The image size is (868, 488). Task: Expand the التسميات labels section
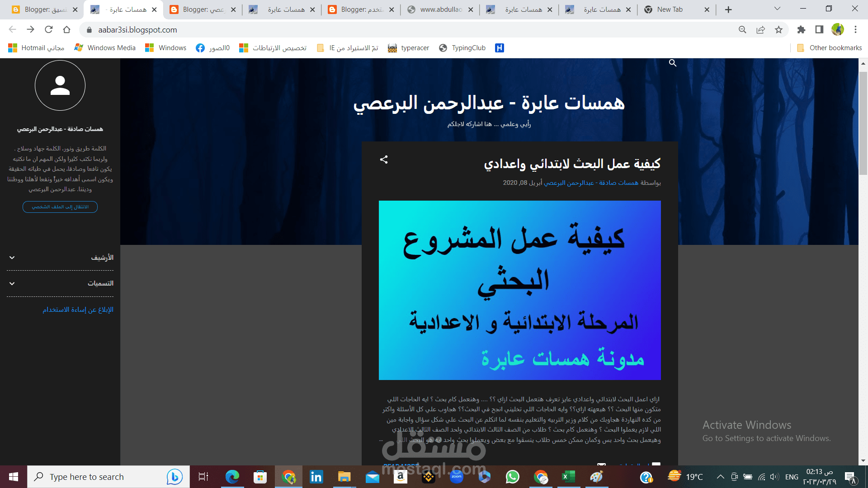60,283
